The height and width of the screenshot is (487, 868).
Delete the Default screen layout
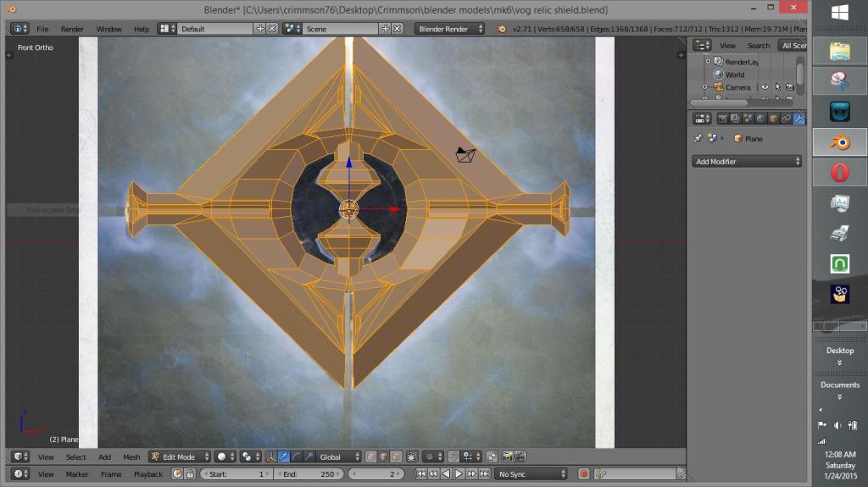coord(272,29)
